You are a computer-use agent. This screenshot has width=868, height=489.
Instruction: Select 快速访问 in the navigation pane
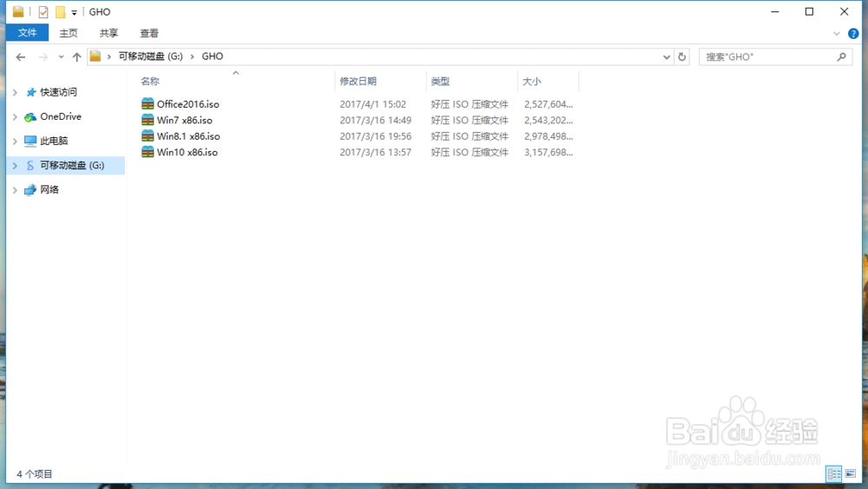(59, 92)
